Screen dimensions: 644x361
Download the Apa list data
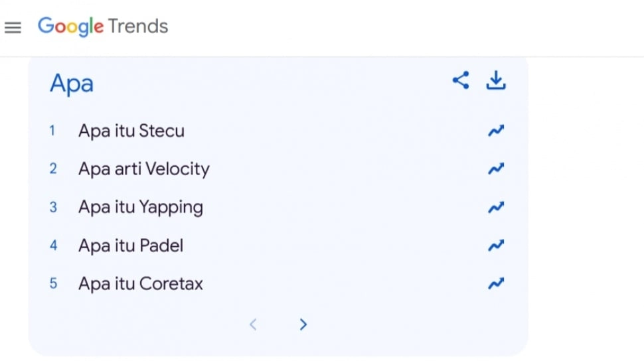click(496, 81)
